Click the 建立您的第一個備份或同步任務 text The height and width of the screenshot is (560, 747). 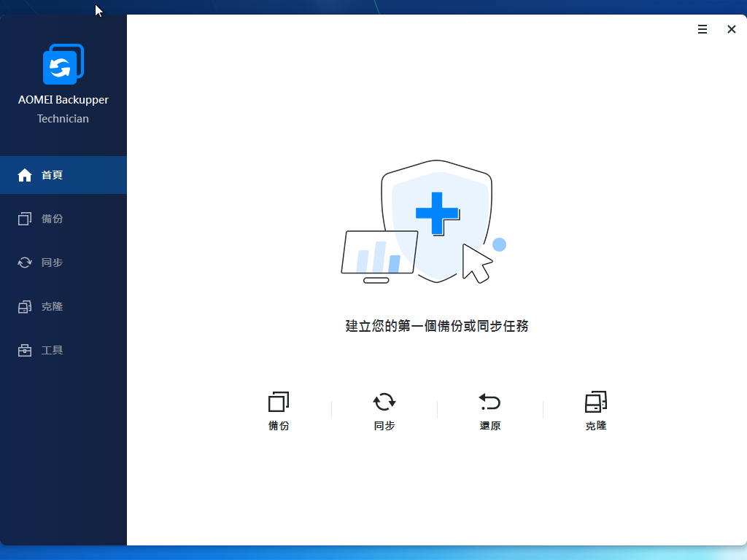click(437, 326)
